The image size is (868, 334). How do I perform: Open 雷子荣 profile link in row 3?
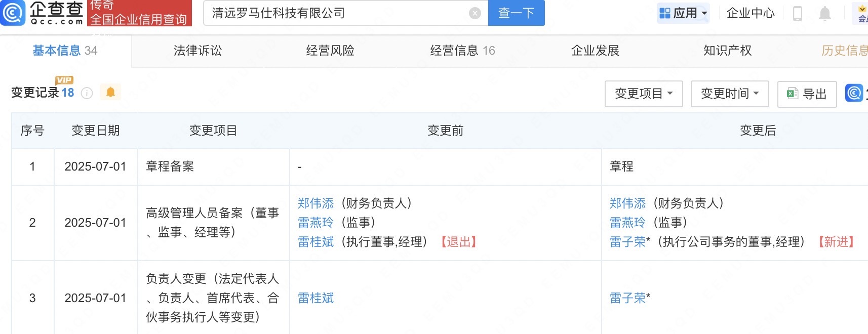tap(628, 298)
